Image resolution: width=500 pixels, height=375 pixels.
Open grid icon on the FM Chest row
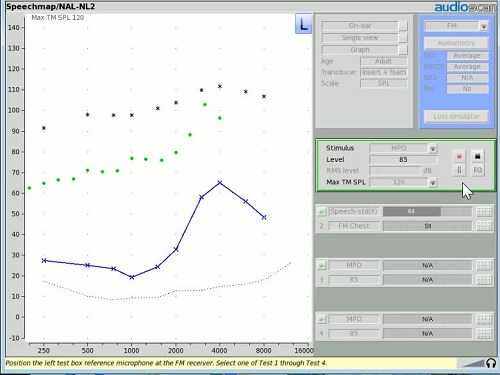point(484,226)
